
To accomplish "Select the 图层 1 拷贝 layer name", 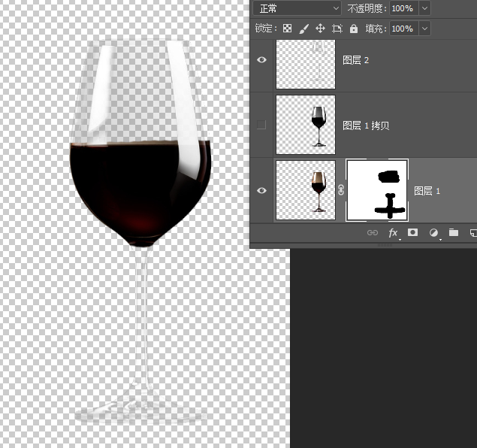I will (x=366, y=126).
